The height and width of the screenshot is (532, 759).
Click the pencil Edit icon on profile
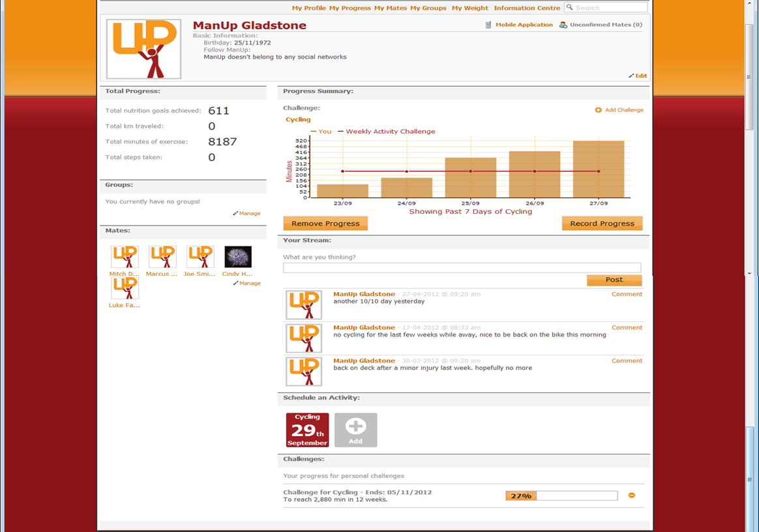pyautogui.click(x=631, y=76)
